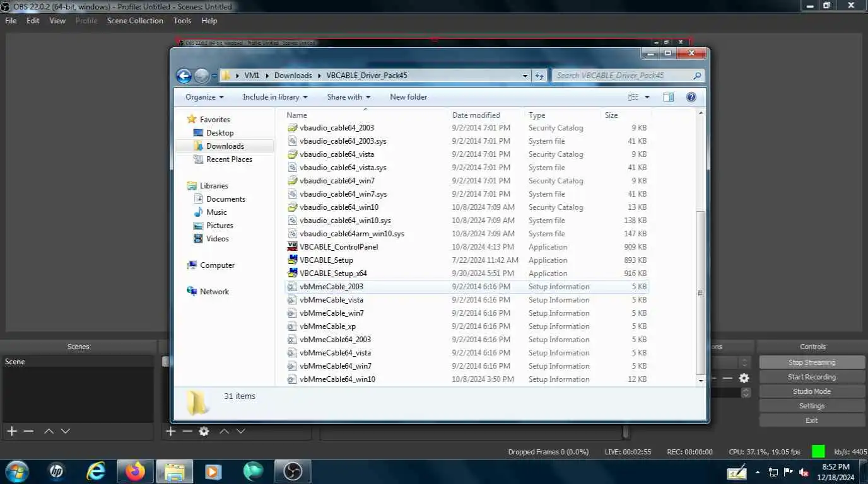Open Explorer Help question mark icon

691,97
